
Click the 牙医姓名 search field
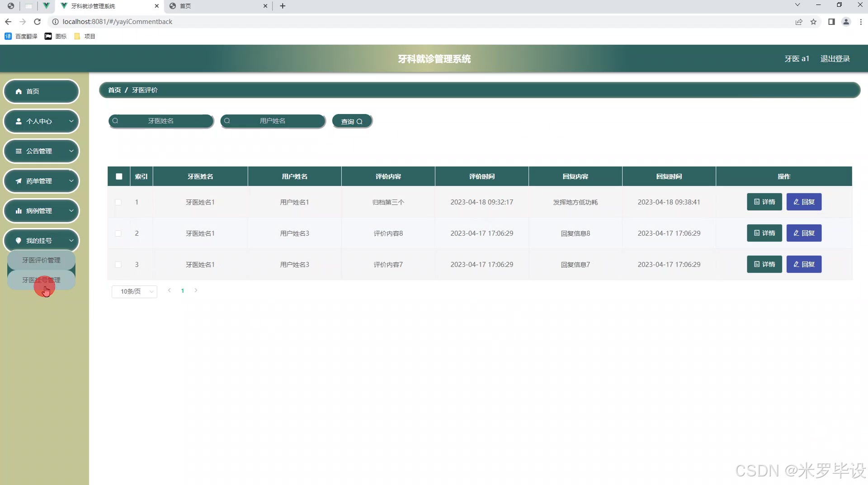click(161, 121)
